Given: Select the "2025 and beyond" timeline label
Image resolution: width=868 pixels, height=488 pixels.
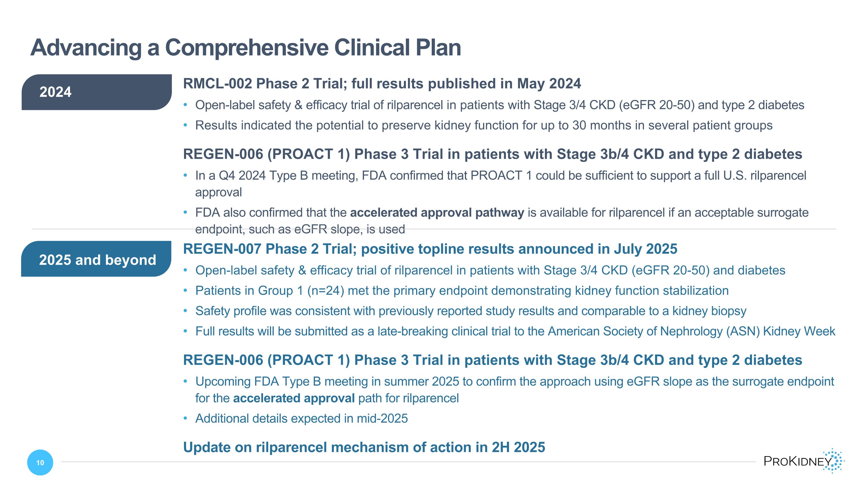Looking at the screenshot, I should [96, 259].
